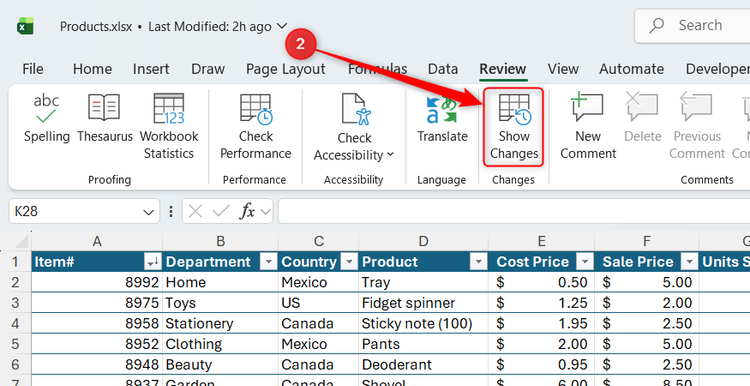Click the formula bar enter checkmark
This screenshot has width=750, height=386.
[x=221, y=211]
